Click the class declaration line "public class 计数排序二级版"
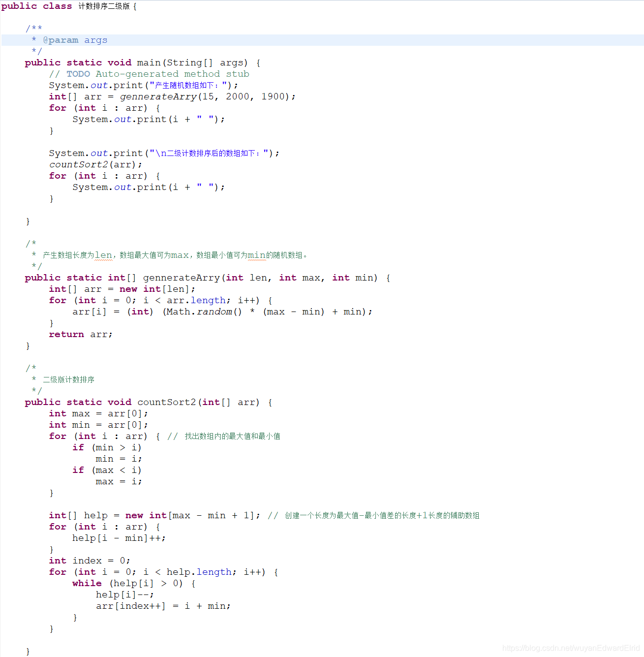This screenshot has width=644, height=657. pyautogui.click(x=69, y=6)
